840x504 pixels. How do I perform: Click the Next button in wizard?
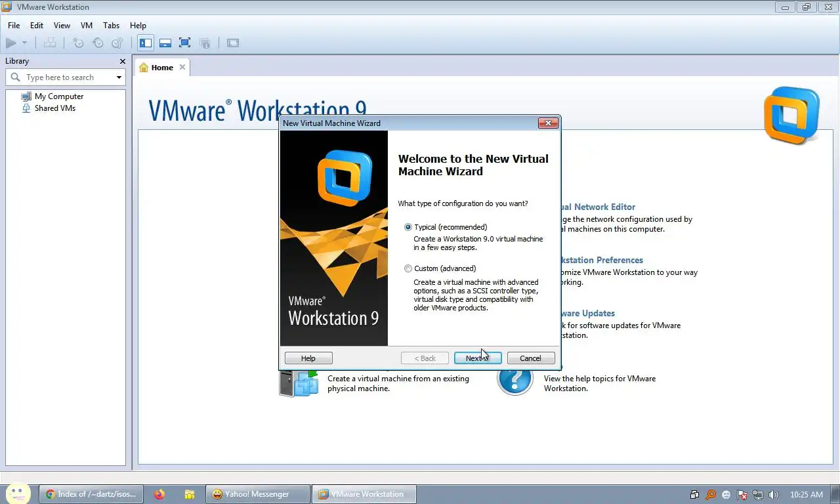(x=478, y=358)
